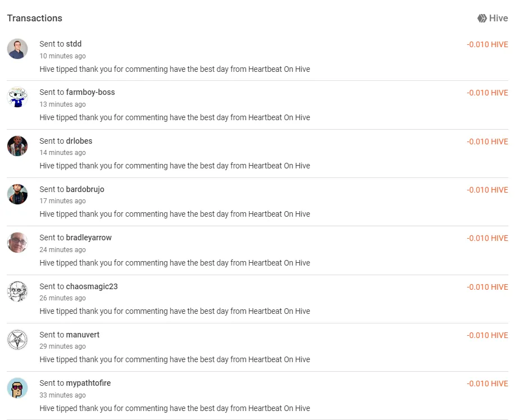This screenshot has height=420, width=519.
Task: Click mypathtofire pixel-art avatar
Action: pos(17,388)
